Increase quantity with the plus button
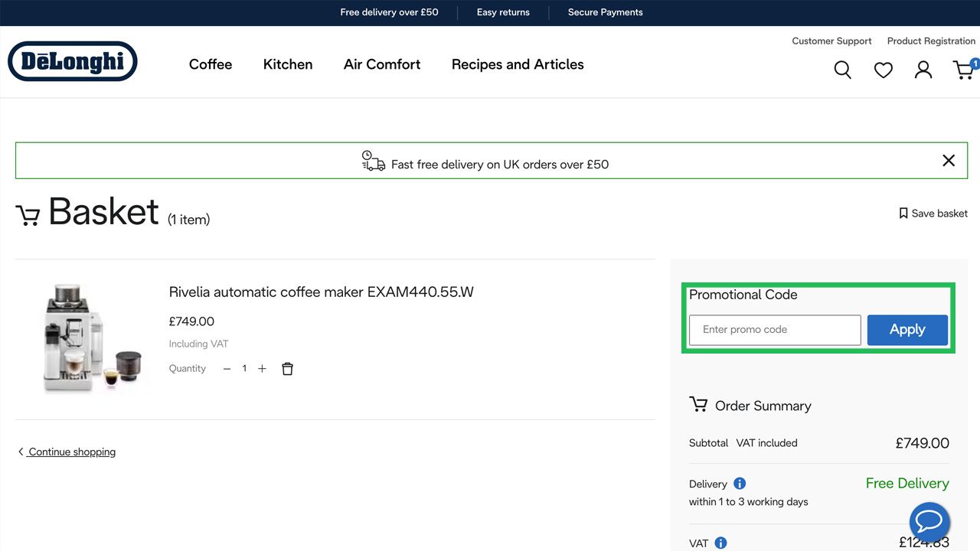The width and height of the screenshot is (980, 551). 262,369
